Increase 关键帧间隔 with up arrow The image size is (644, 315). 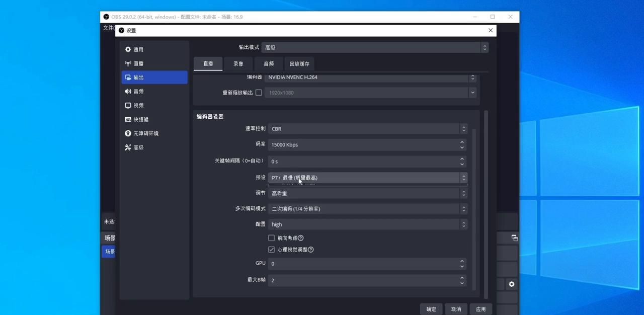click(462, 159)
